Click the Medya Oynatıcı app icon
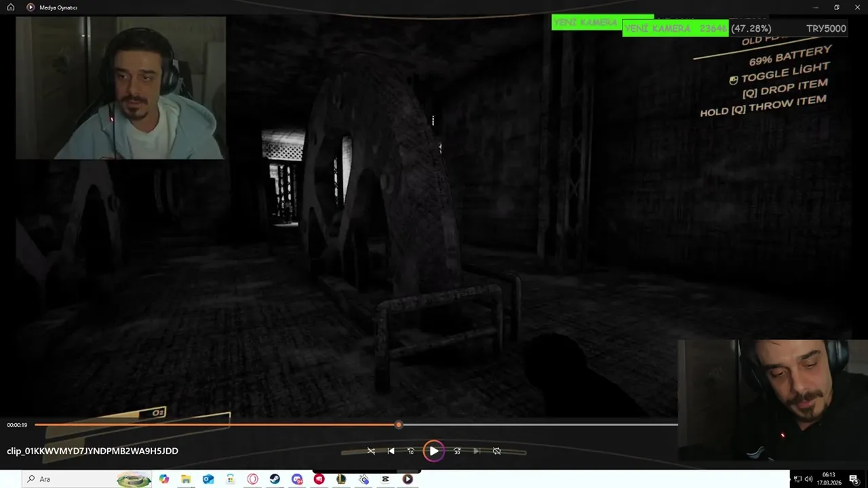 (31, 7)
